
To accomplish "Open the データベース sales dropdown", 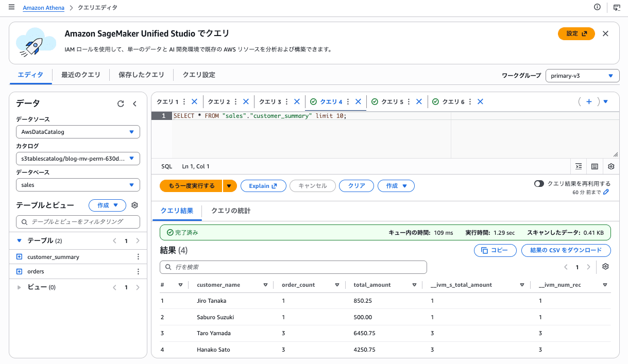I will (x=78, y=185).
